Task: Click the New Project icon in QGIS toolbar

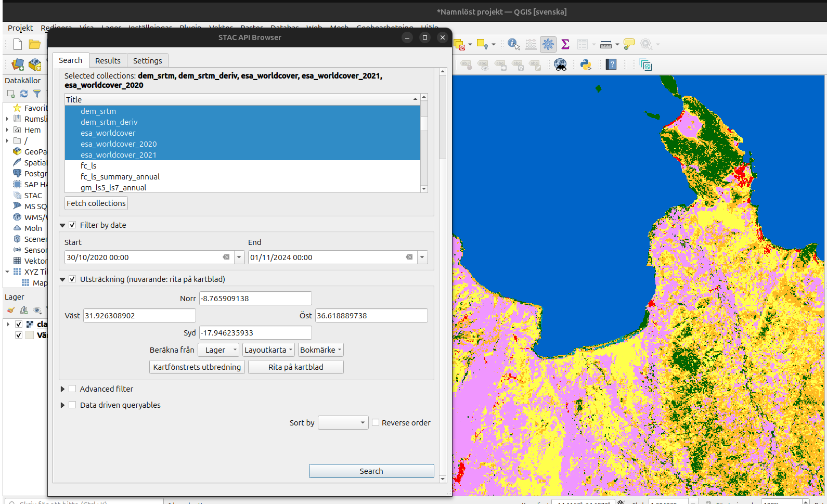Action: (x=18, y=44)
